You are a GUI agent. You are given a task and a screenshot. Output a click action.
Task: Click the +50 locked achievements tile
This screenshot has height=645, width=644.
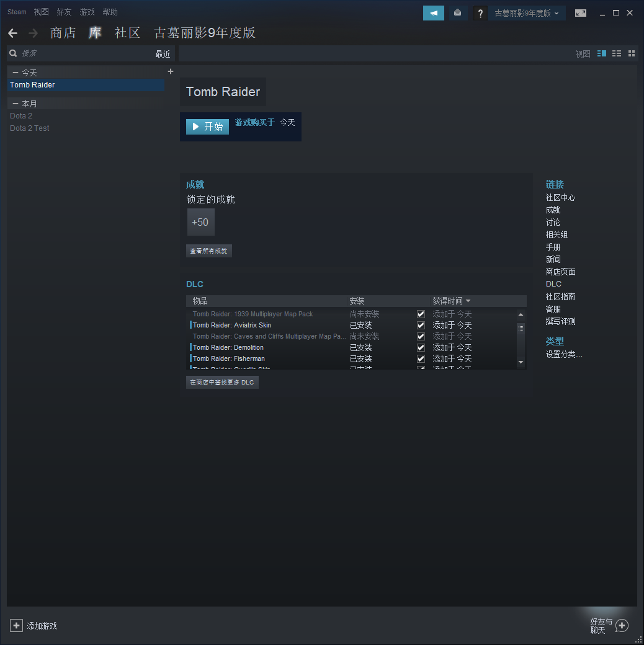point(201,222)
